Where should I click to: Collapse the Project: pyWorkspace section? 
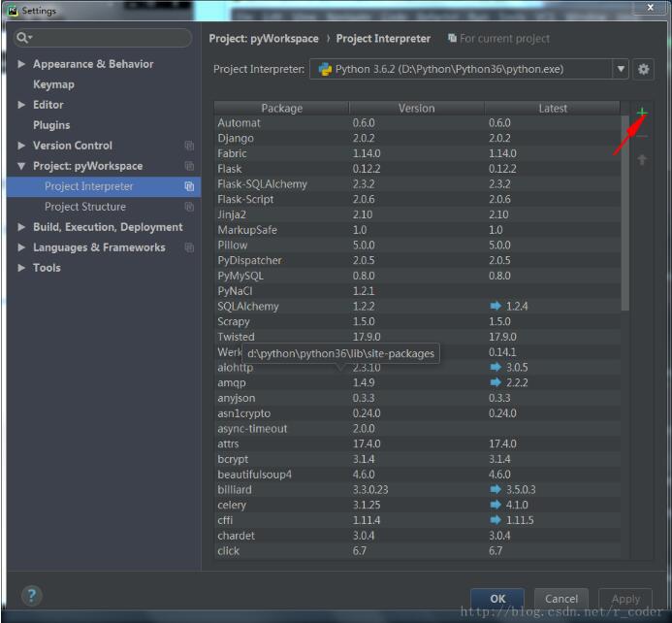pos(21,166)
